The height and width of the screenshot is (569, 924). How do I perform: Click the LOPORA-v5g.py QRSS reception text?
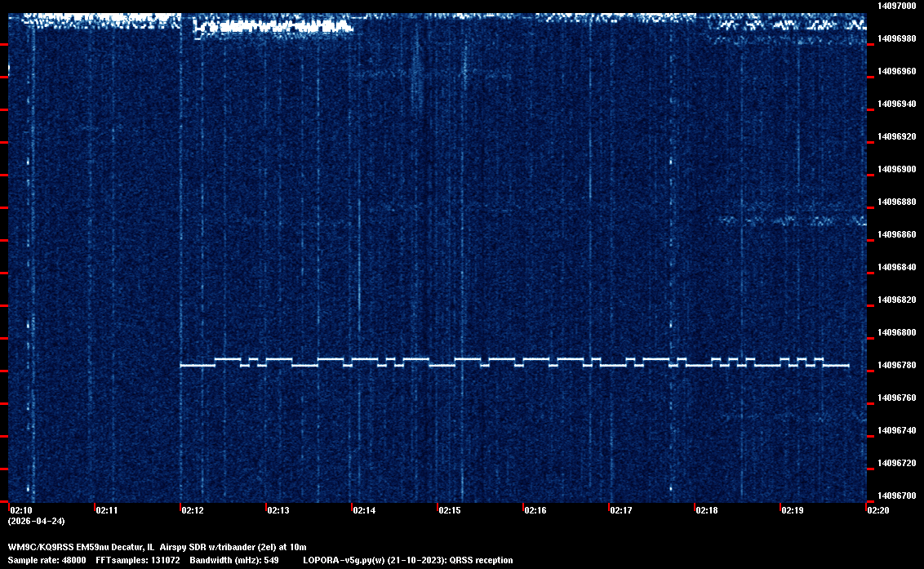click(408, 560)
